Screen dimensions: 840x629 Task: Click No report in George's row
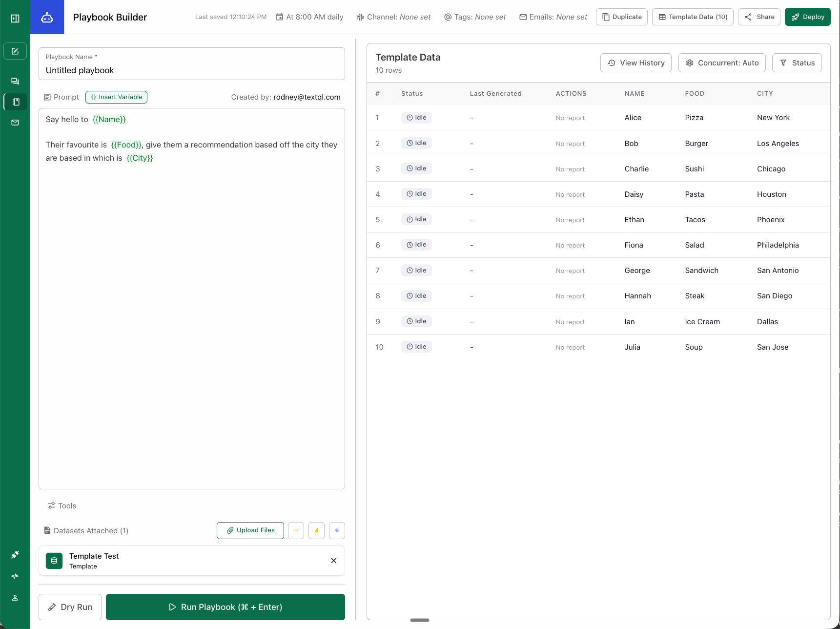tap(570, 271)
